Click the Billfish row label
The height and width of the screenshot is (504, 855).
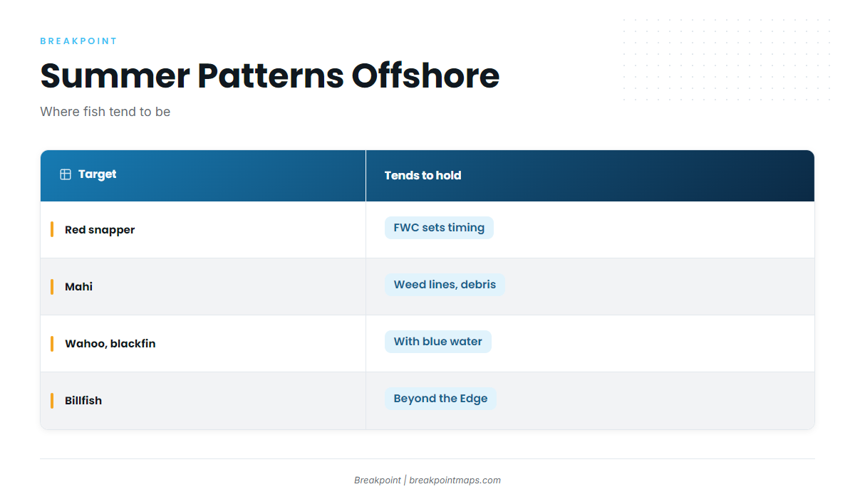[x=83, y=401]
